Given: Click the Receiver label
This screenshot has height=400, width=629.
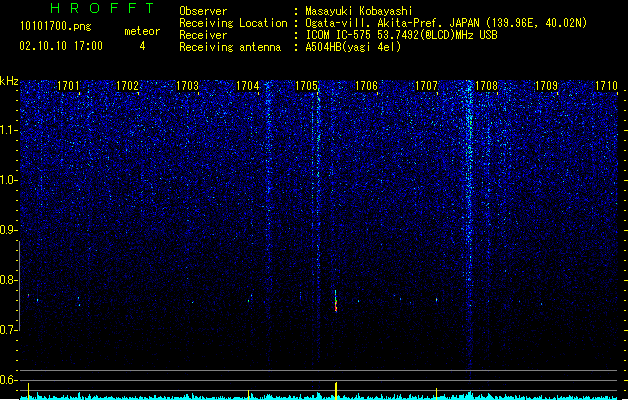Looking at the screenshot, I should click(203, 35).
